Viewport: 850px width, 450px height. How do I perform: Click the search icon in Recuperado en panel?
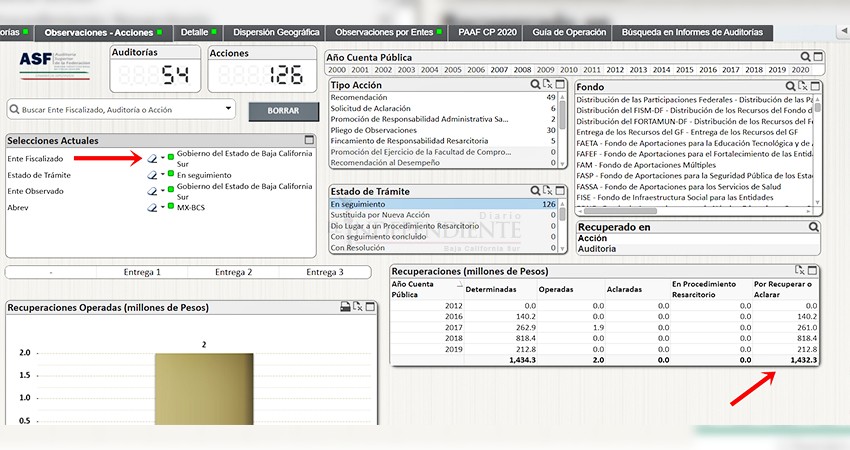814,227
